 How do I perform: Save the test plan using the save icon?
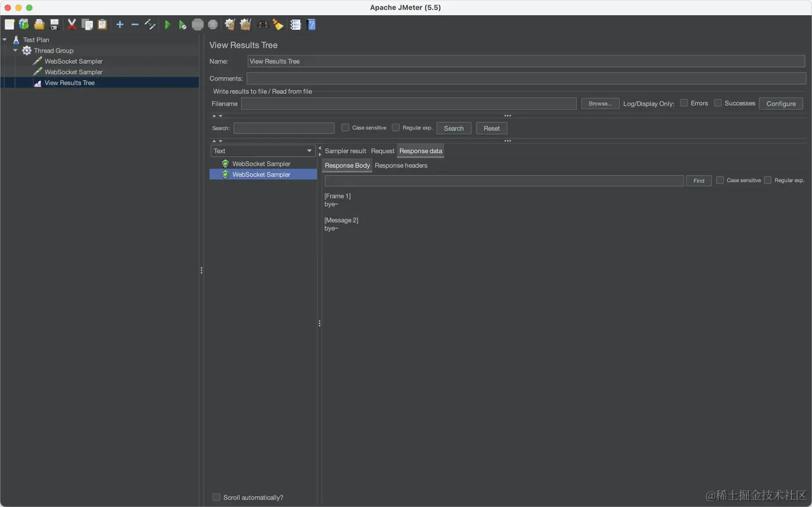click(54, 24)
